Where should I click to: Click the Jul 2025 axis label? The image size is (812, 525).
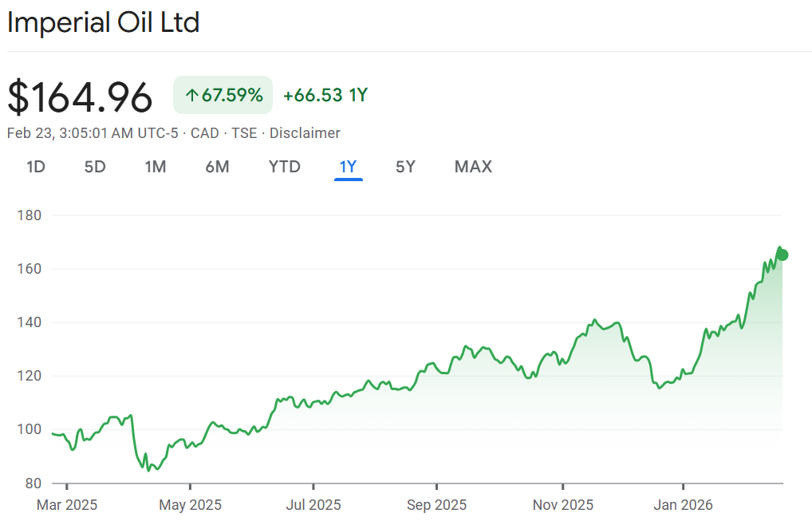(x=313, y=505)
